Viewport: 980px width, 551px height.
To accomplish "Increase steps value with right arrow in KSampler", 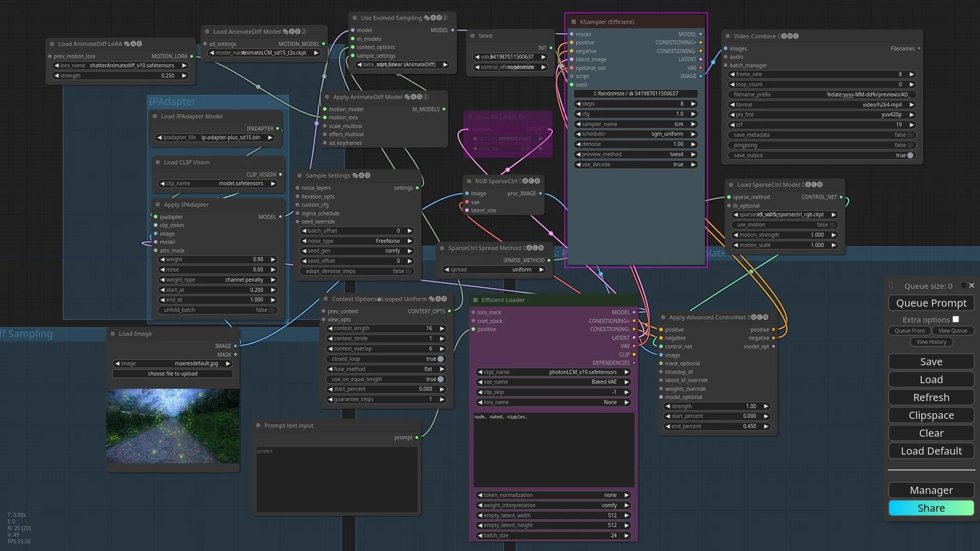I will point(693,104).
